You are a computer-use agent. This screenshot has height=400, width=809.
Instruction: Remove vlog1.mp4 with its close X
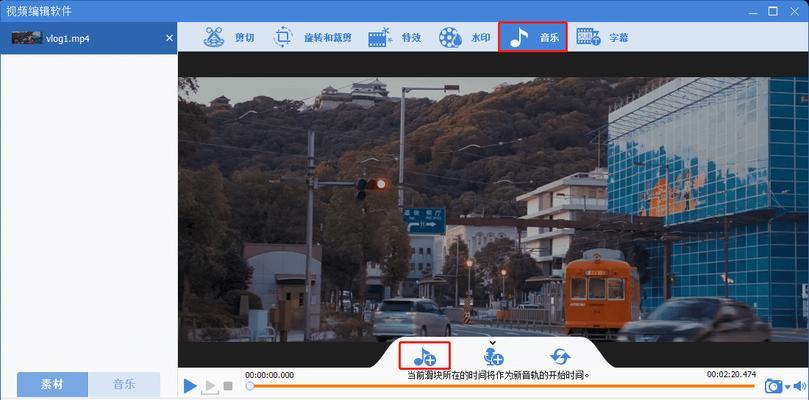[x=169, y=38]
